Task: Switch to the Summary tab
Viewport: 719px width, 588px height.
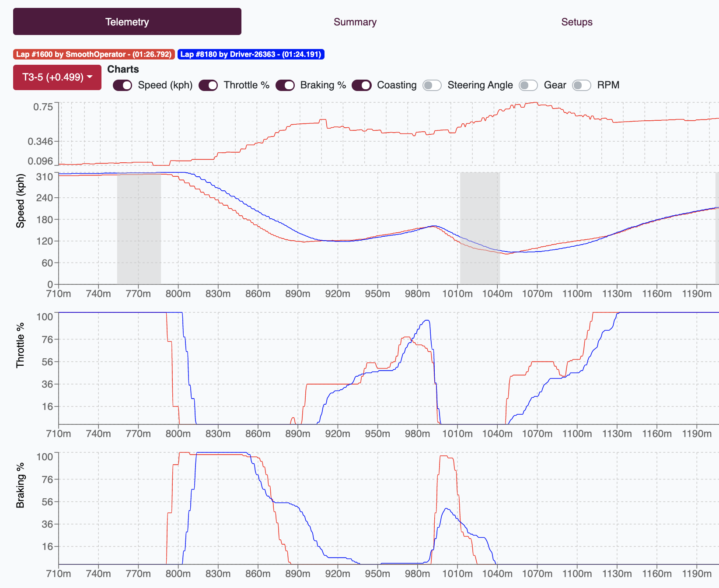Action: [355, 21]
